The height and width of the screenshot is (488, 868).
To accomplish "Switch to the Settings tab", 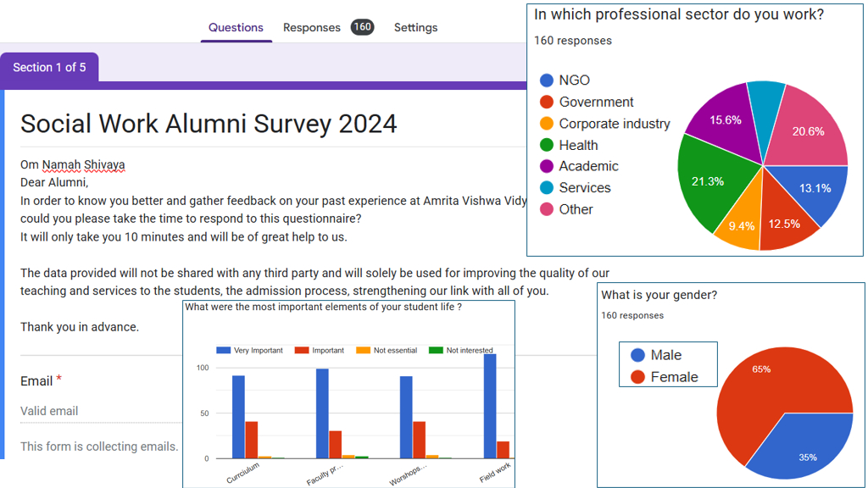I will pyautogui.click(x=415, y=27).
